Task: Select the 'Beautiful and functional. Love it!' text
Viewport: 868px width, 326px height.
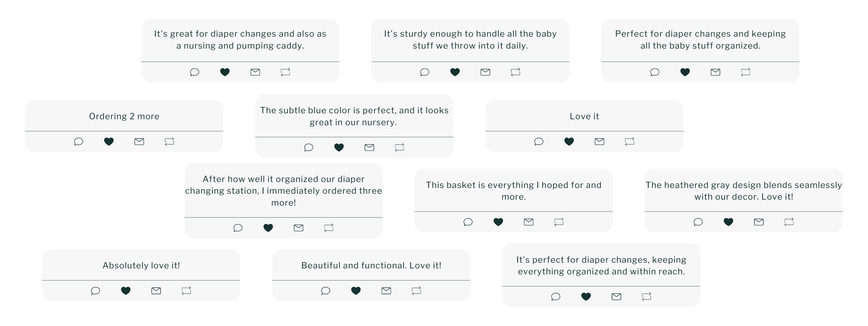Action: point(371,266)
